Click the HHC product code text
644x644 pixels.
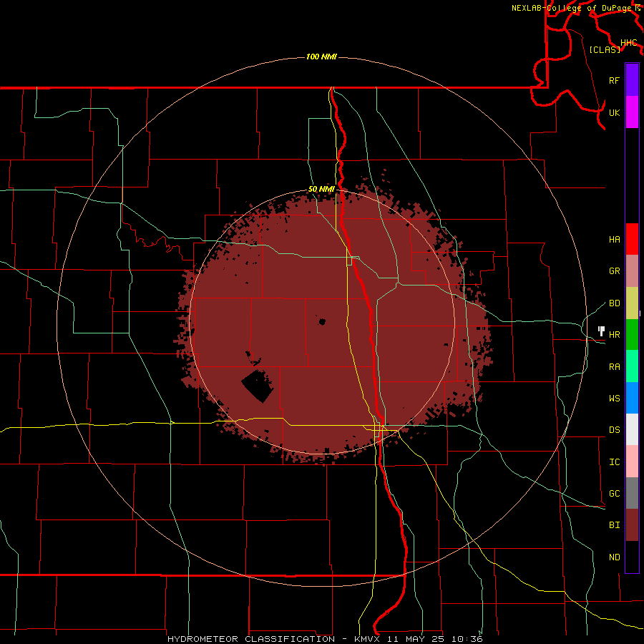pos(628,43)
